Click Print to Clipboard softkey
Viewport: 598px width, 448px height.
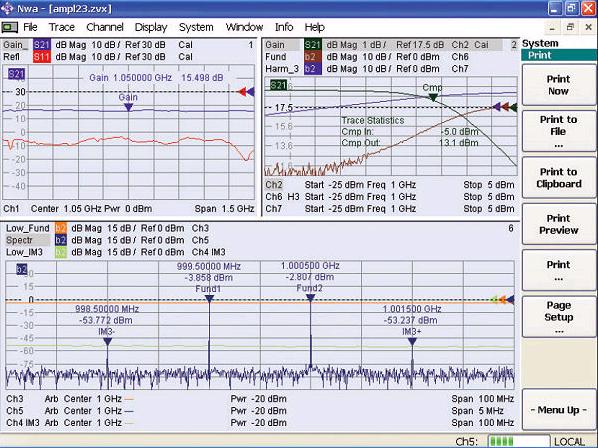[558, 178]
